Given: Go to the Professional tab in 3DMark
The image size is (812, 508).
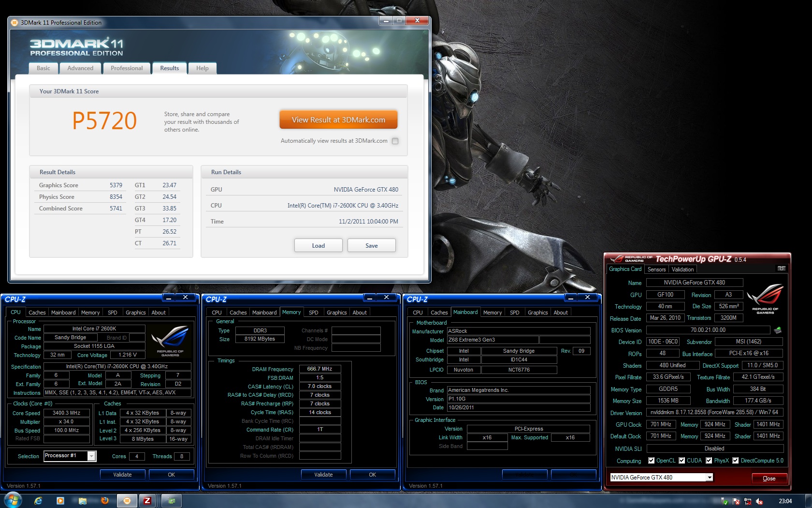Looking at the screenshot, I should point(127,68).
